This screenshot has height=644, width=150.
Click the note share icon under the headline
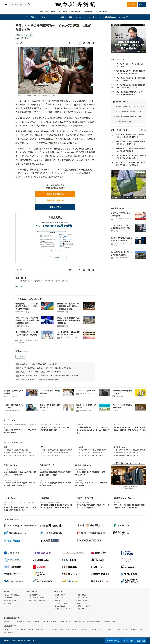(x=79, y=43)
